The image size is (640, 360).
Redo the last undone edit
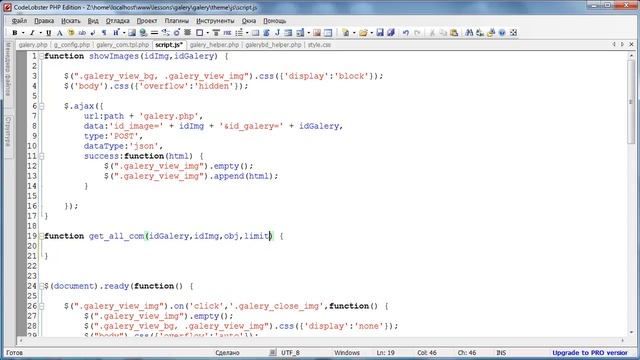[x=417, y=33]
